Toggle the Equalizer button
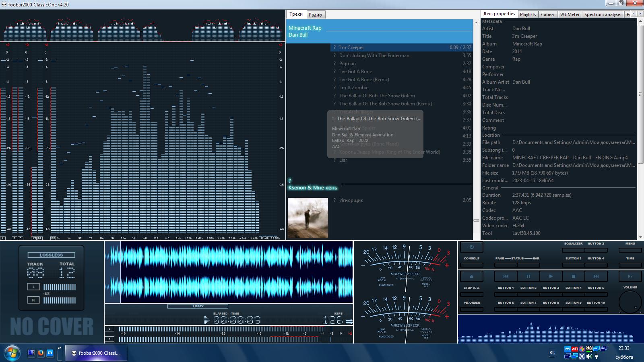 573,250
